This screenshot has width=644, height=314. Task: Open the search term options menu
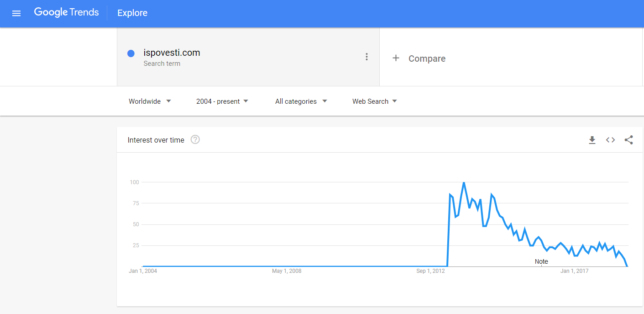[367, 57]
